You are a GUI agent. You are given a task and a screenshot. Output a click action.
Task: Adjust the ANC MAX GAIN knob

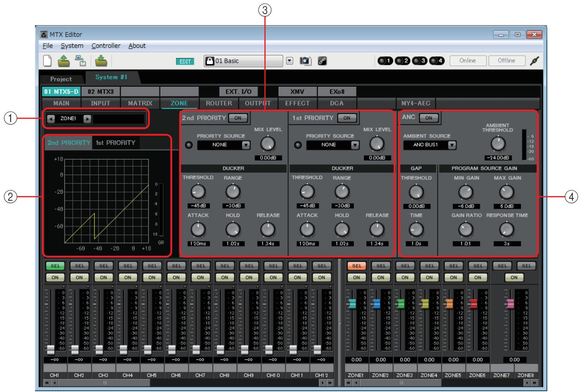click(x=507, y=193)
